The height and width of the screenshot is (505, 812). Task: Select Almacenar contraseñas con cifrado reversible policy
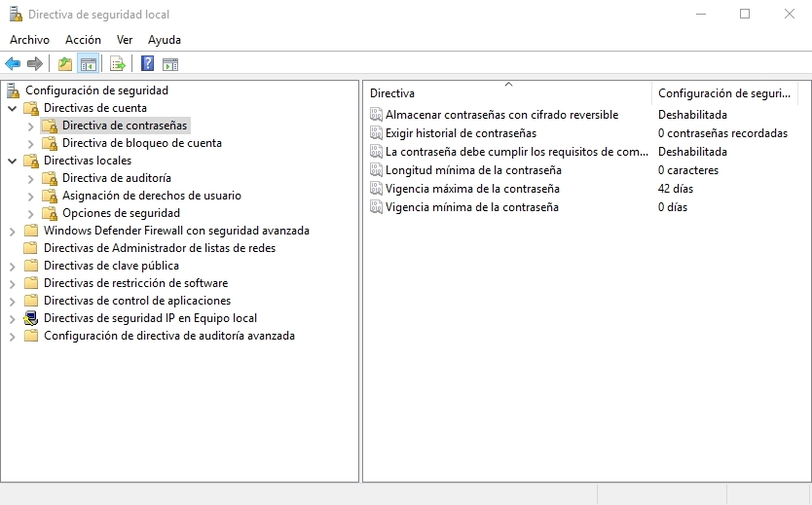[x=501, y=115]
